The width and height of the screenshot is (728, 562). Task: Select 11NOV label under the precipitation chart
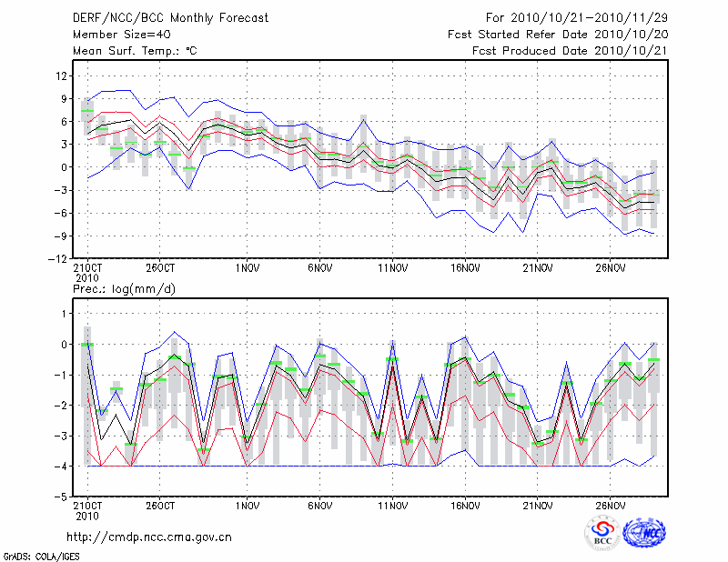(392, 507)
